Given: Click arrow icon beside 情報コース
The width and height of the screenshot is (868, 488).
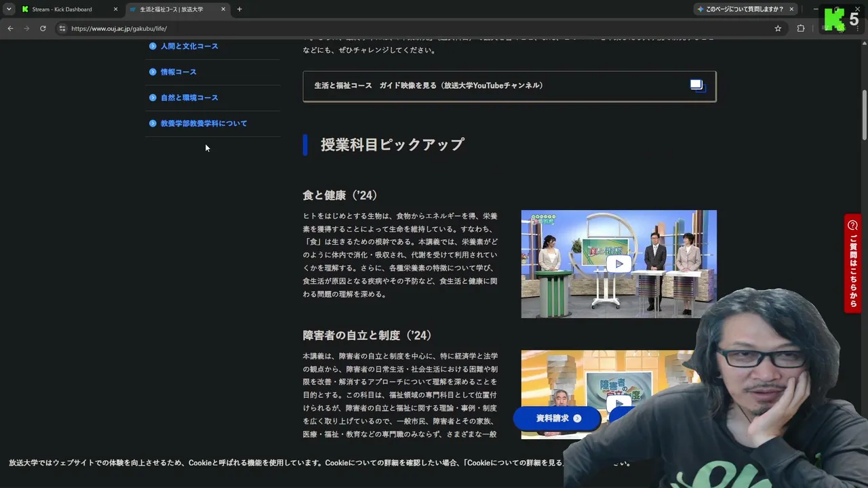Looking at the screenshot, I should point(153,72).
